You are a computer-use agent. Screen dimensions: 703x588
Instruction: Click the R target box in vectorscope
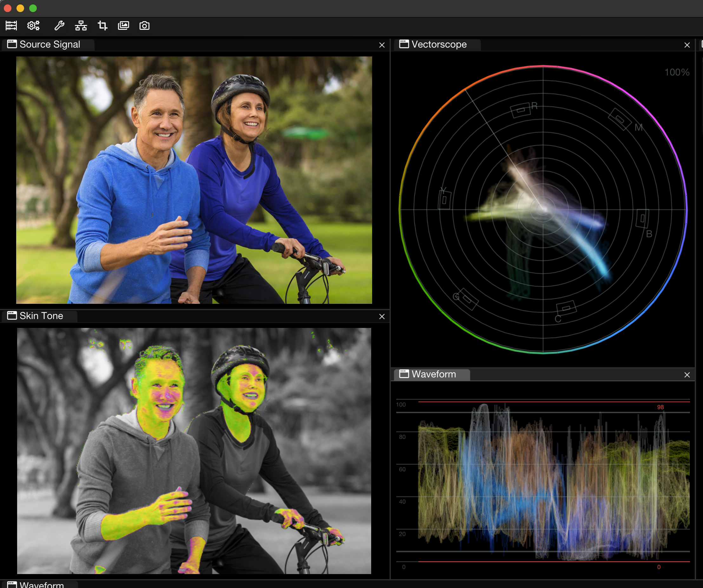pos(521,110)
